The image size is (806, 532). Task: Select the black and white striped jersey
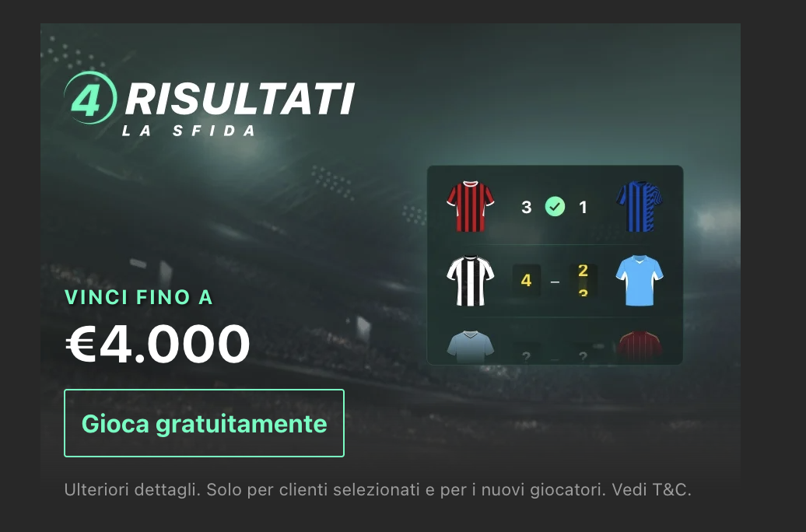tap(471, 281)
